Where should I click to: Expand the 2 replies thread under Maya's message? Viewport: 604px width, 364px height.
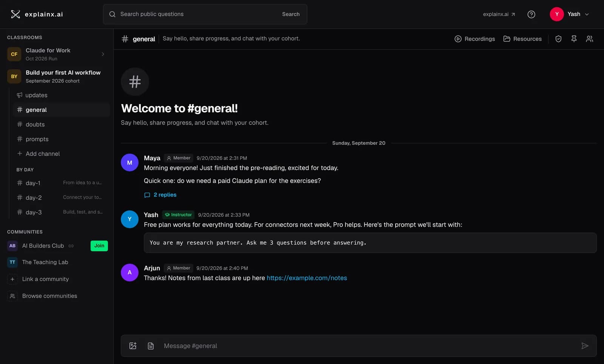(160, 195)
